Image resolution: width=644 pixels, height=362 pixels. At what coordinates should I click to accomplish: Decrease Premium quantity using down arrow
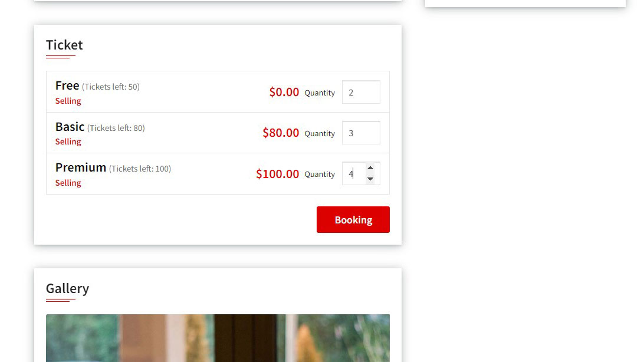tap(370, 179)
